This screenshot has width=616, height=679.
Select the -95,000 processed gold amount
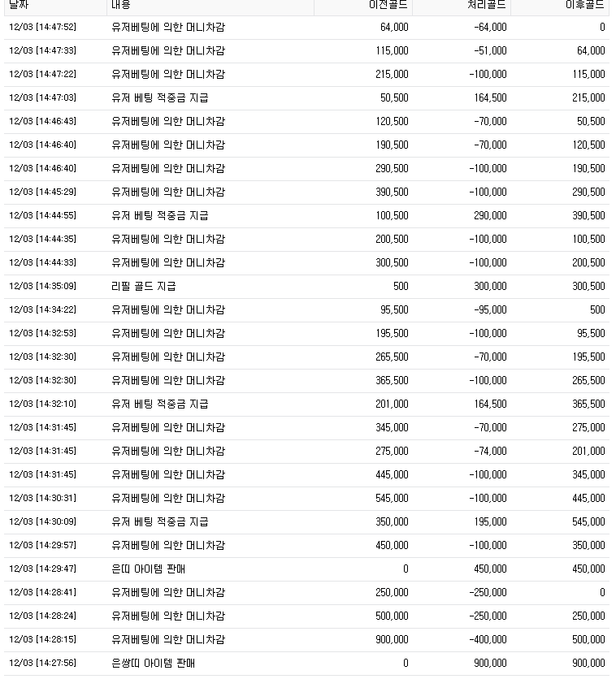(x=490, y=309)
